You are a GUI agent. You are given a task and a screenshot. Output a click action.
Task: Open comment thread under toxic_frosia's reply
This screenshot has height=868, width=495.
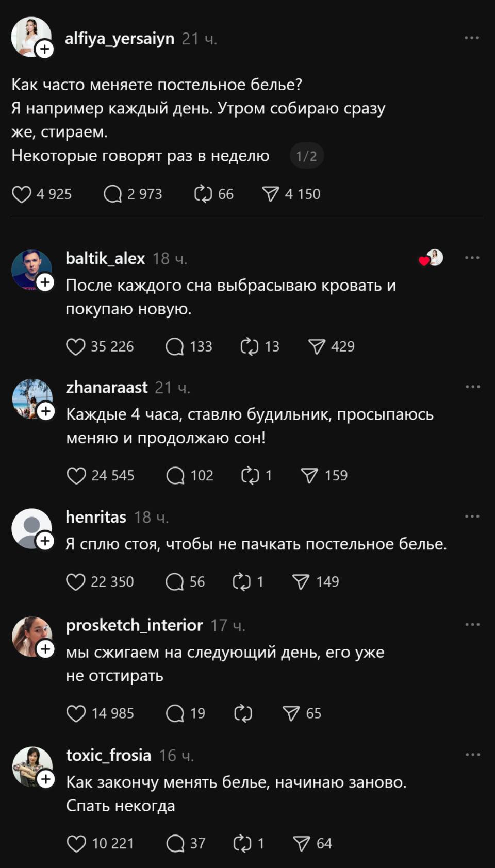174,843
